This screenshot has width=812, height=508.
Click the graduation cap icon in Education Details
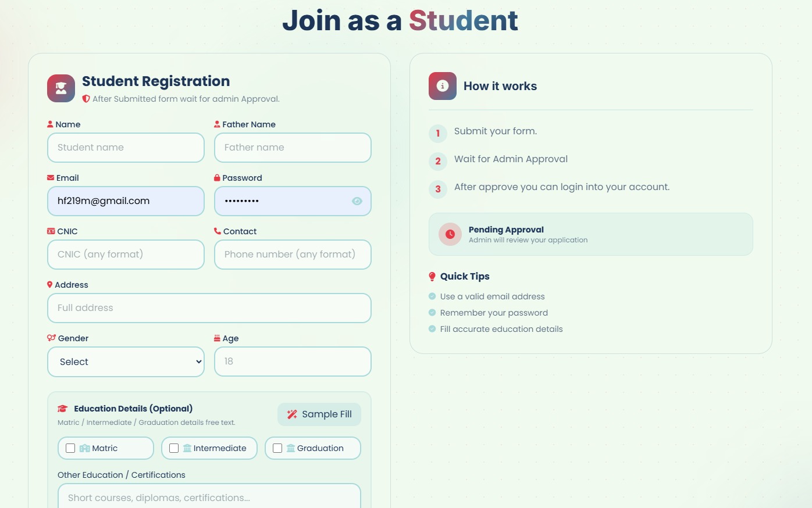(x=63, y=408)
